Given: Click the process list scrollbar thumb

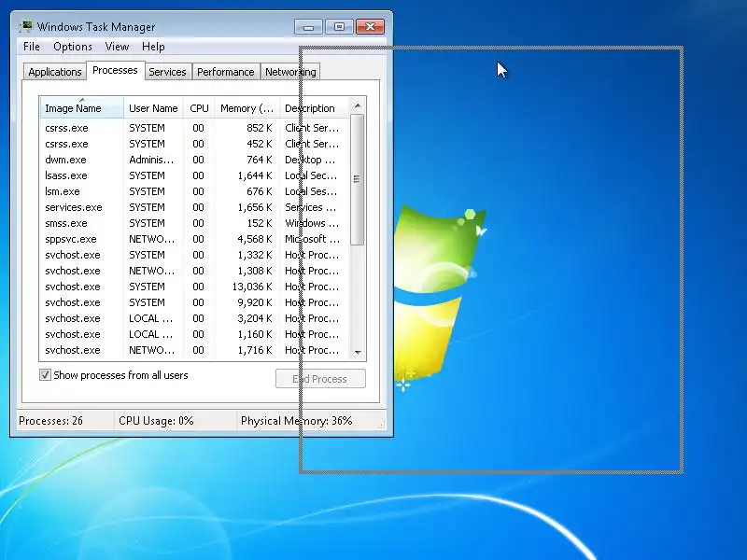Looking at the screenshot, I should coord(358,179).
